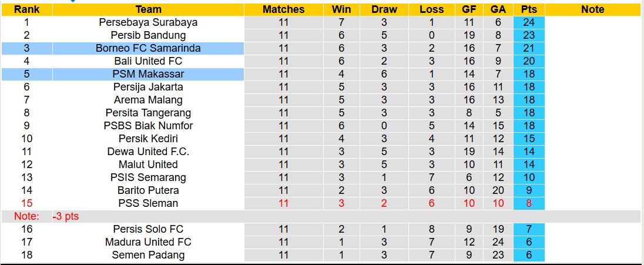The image size is (644, 265).
Task: Click the red -3 pts note
Action: 66,216
